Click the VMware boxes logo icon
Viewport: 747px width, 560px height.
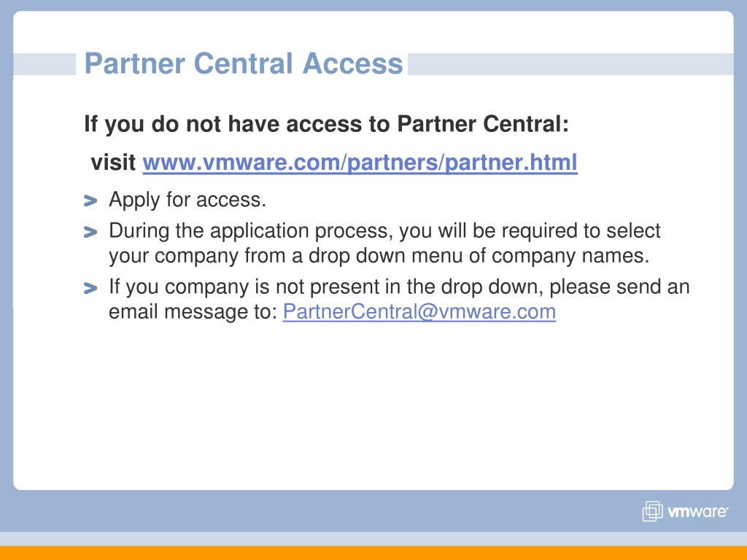tap(652, 511)
